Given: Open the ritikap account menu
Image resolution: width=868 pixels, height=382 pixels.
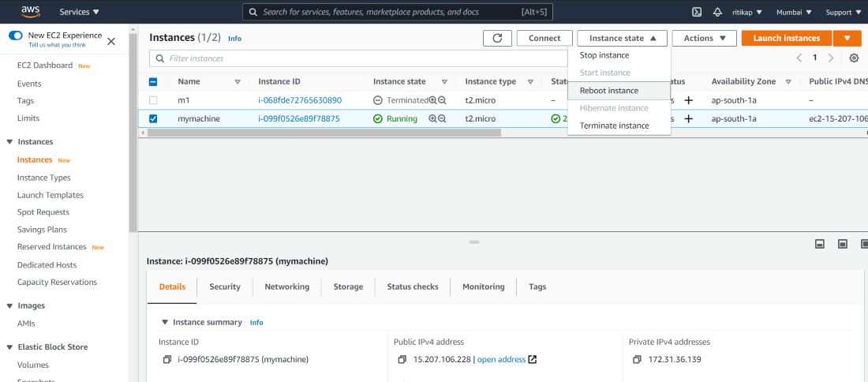Looking at the screenshot, I should coord(747,12).
